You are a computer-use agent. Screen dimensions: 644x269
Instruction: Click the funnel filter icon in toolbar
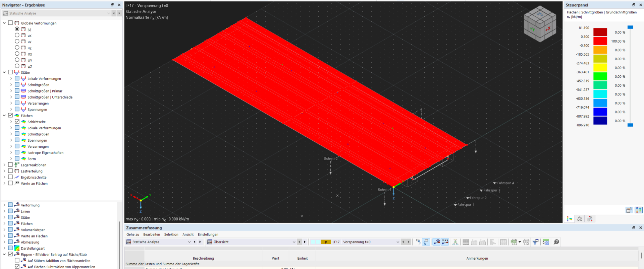(x=536, y=242)
